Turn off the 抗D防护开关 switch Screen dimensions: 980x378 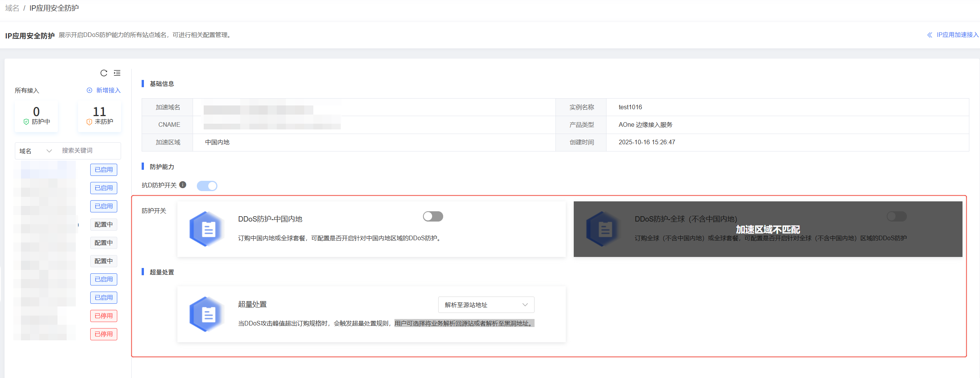[207, 185]
